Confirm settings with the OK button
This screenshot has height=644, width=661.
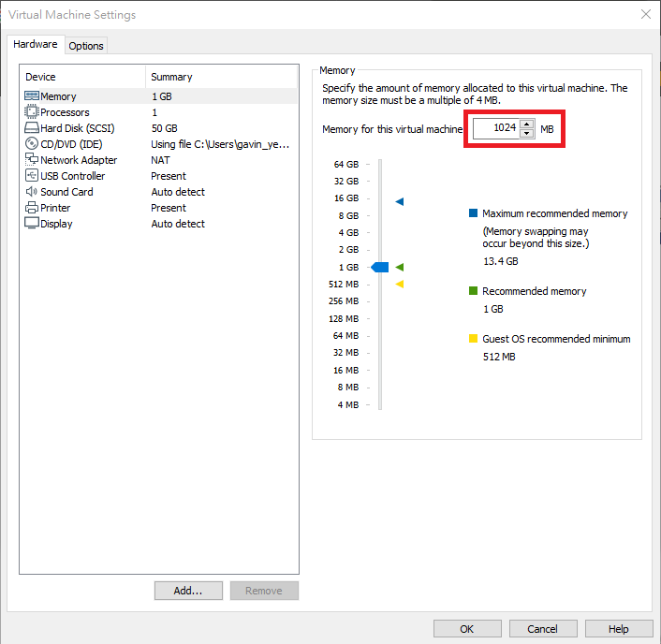pos(467,629)
